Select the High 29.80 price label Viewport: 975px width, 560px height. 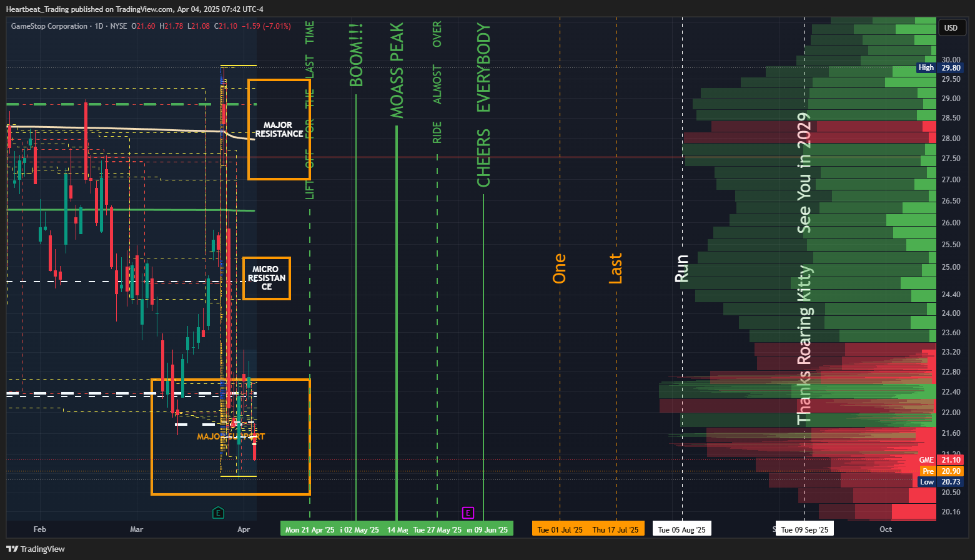click(939, 67)
